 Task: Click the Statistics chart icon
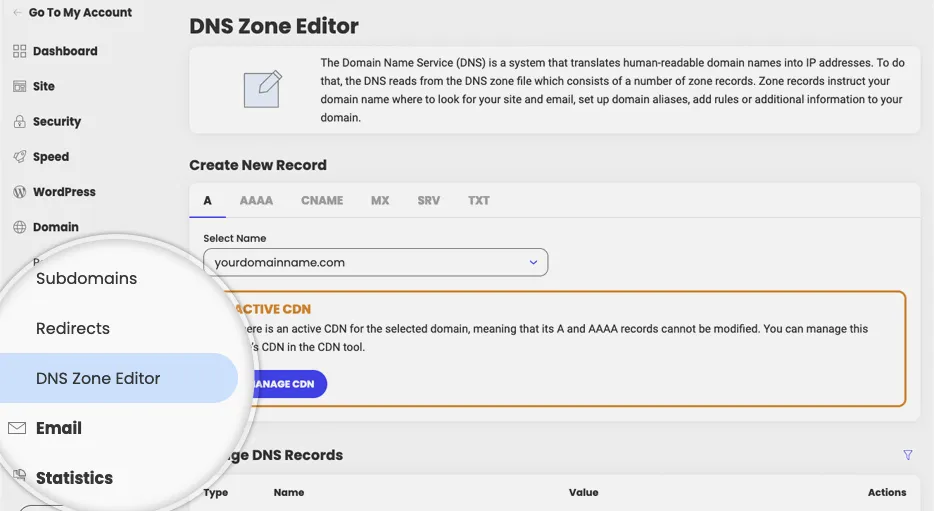tap(20, 475)
